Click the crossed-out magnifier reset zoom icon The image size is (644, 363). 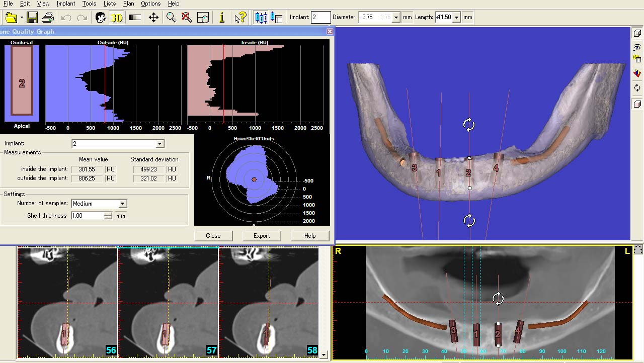pos(187,18)
